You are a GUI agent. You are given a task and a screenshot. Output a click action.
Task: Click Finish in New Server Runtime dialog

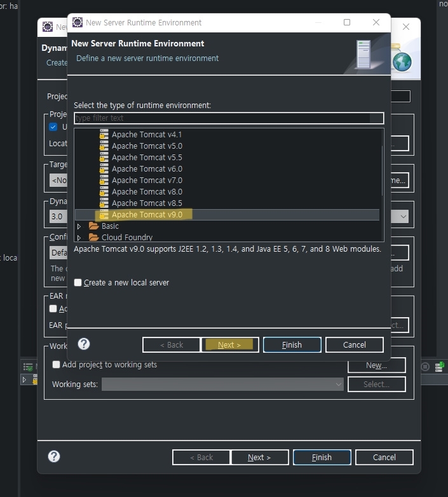coord(292,345)
